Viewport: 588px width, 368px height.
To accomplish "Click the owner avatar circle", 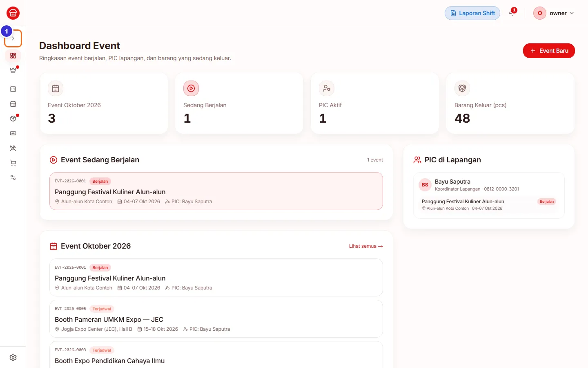I will click(540, 13).
